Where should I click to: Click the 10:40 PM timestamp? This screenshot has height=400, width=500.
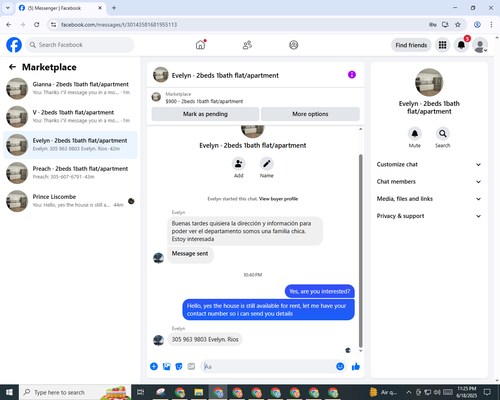click(253, 275)
